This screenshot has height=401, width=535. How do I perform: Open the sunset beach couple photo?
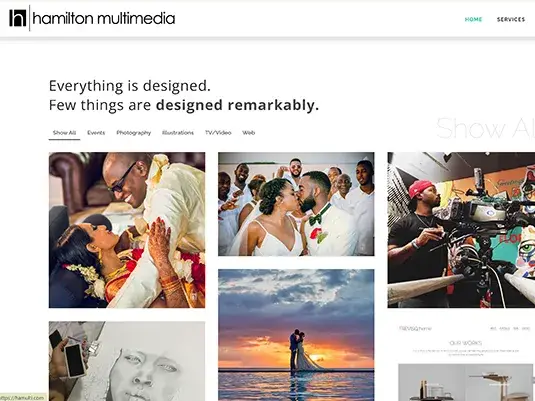[296, 335]
